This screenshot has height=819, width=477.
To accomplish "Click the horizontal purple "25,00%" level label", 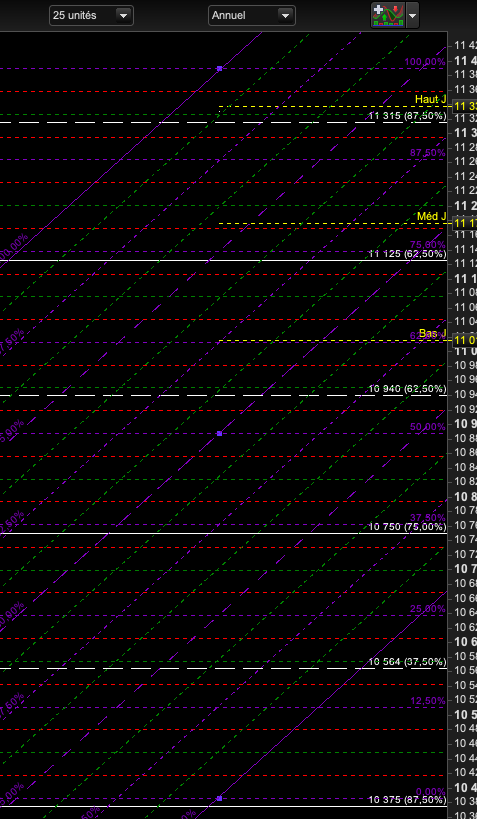I will (427, 609).
